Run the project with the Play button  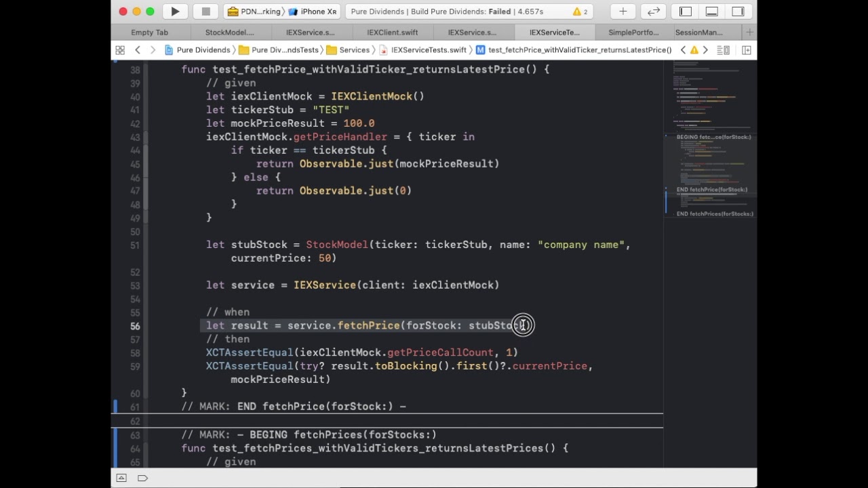[x=175, y=12]
